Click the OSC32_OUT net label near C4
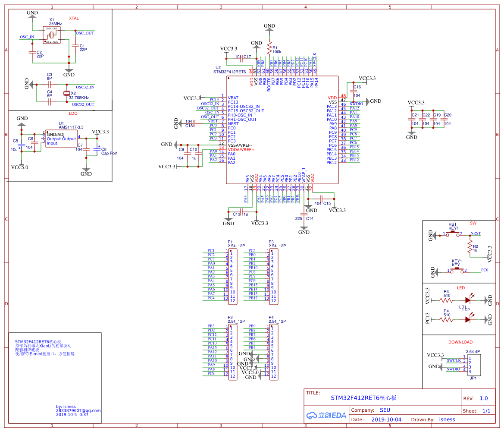504x432 pixels. [83, 104]
